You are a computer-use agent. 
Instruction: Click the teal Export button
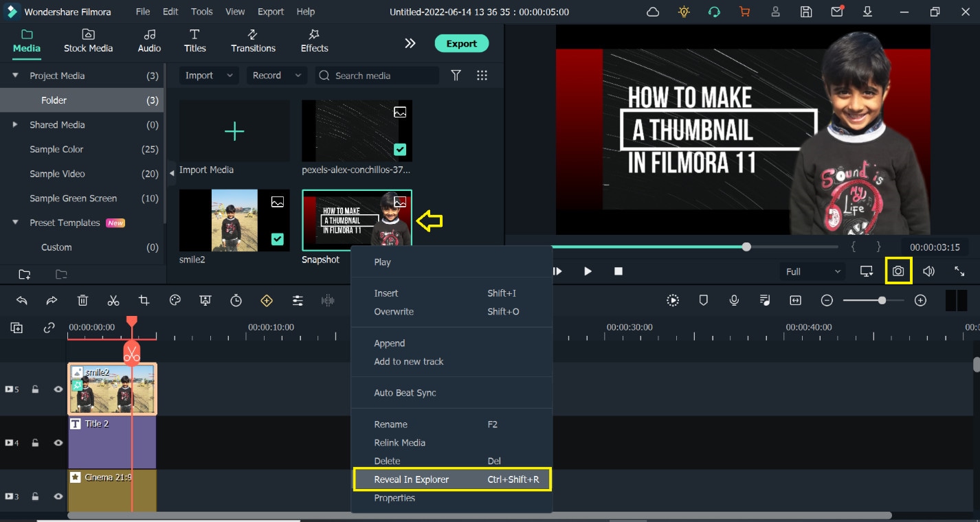[461, 43]
